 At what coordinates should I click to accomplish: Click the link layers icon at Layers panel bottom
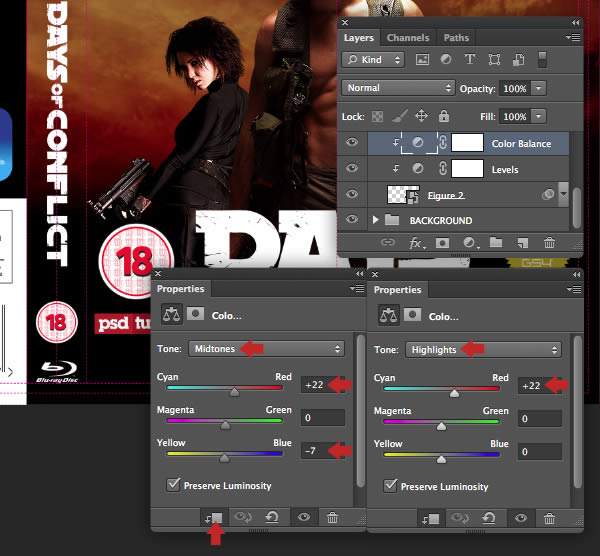388,242
